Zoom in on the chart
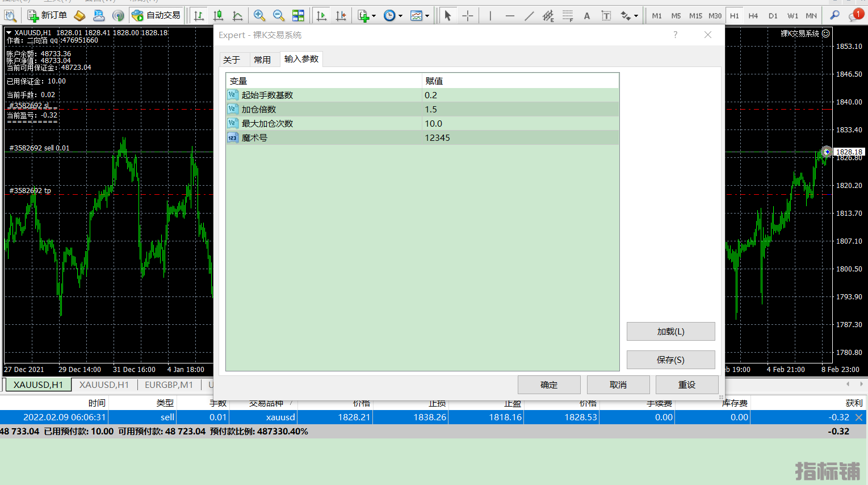This screenshot has height=485, width=868. tap(259, 16)
